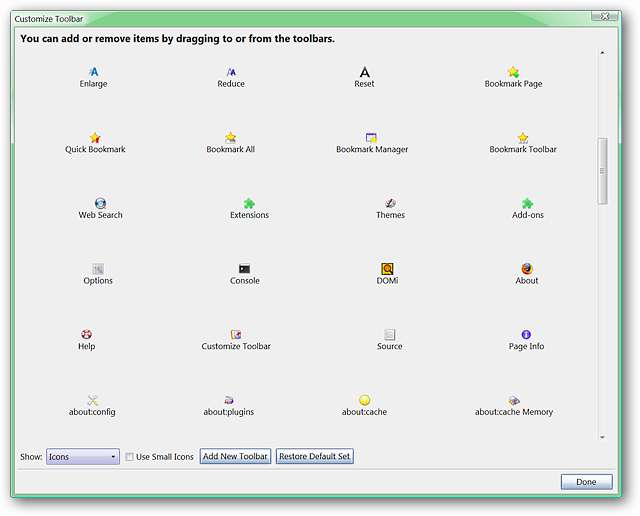This screenshot has height=516, width=640.
Task: Select the about:cache yellow icon
Action: click(364, 400)
